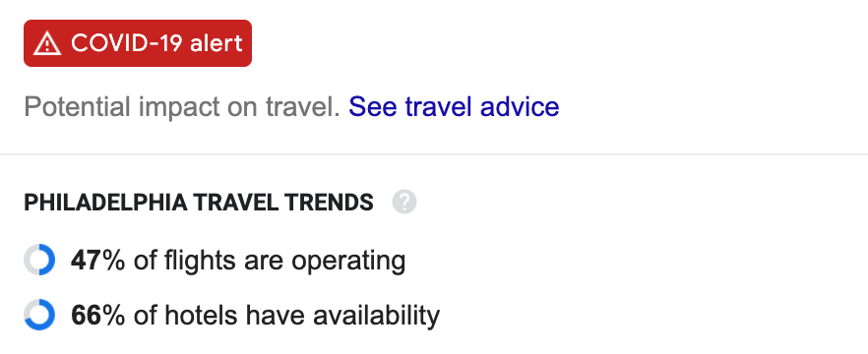Select the "of hotels have availability" text

pyautogui.click(x=286, y=316)
